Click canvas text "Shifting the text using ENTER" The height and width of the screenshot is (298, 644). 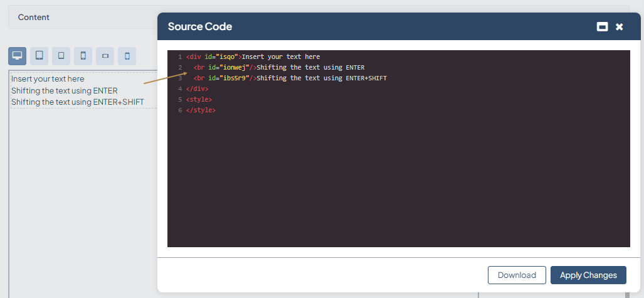click(x=64, y=90)
